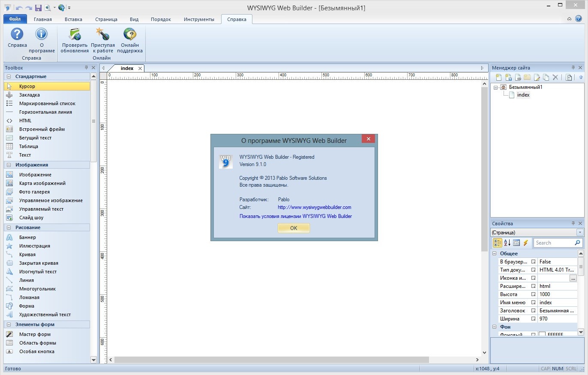Image resolution: width=588 pixels, height=375 pixels.
Task: Select the Многоугольник tool
Action: 47,289
